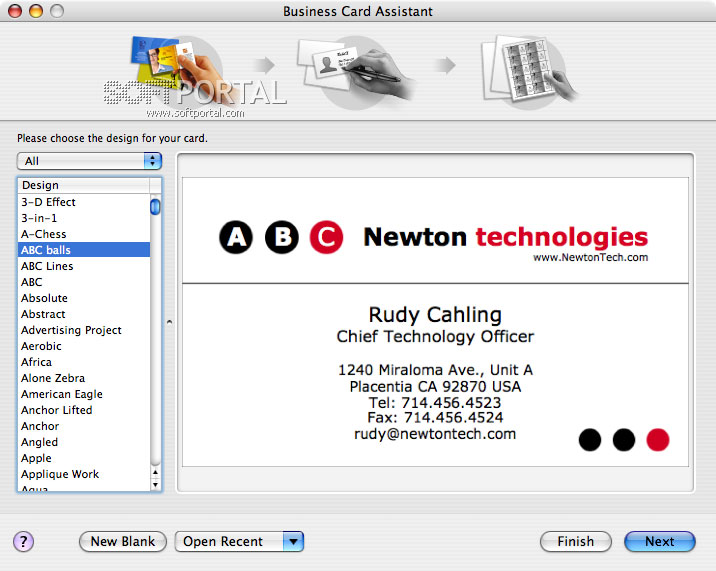The height and width of the screenshot is (571, 716).
Task: Click the Next button
Action: (659, 542)
